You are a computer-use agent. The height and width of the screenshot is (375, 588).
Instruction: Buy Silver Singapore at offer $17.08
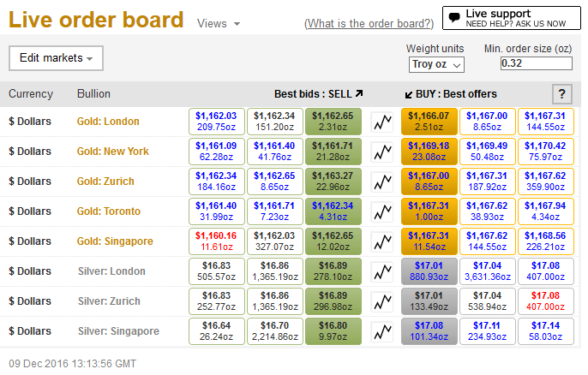429,331
